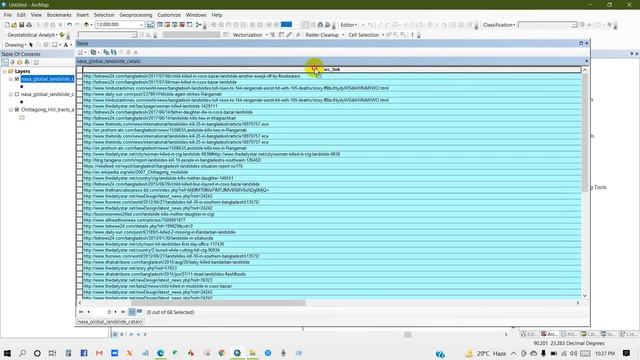Open Table Options icon in table toolbar

[x=81, y=52]
